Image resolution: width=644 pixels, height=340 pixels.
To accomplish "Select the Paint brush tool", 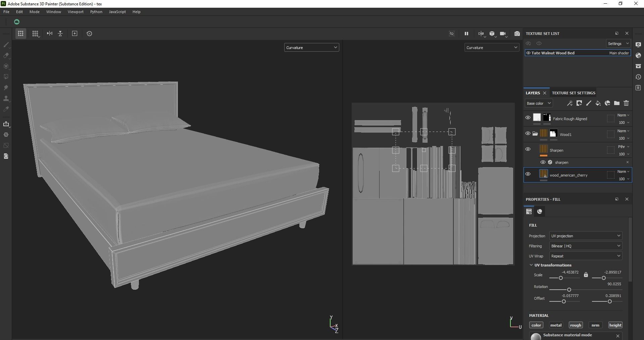I will (6, 45).
